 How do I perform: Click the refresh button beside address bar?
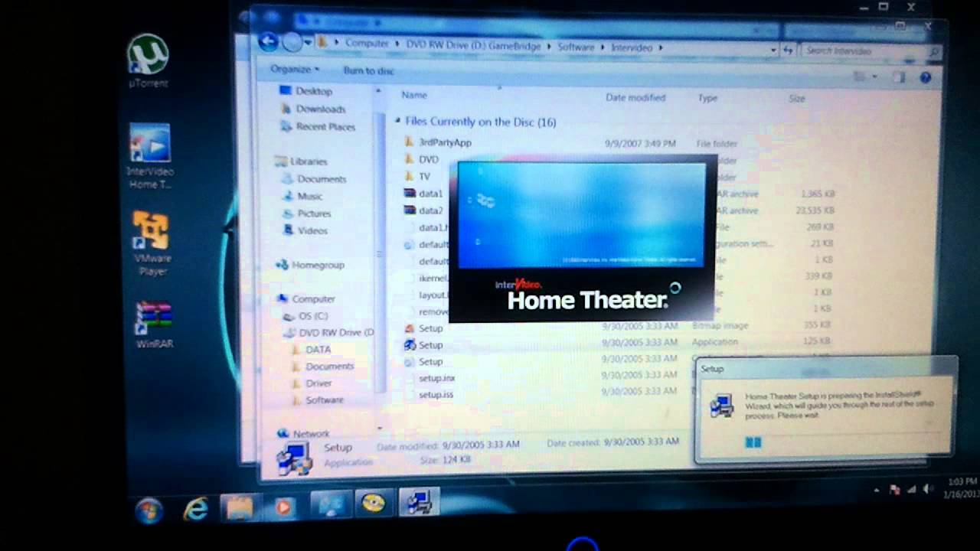coord(787,50)
